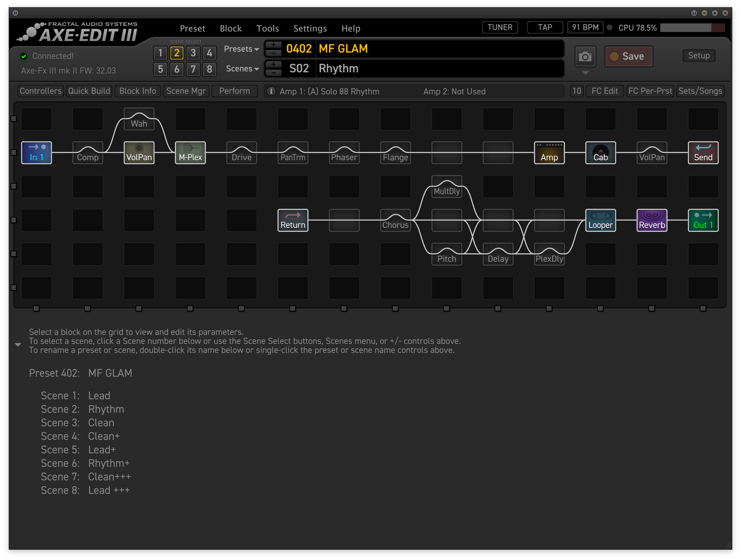Viewport: 741px width, 560px height.
Task: Click the camera snapshot icon
Action: point(585,56)
